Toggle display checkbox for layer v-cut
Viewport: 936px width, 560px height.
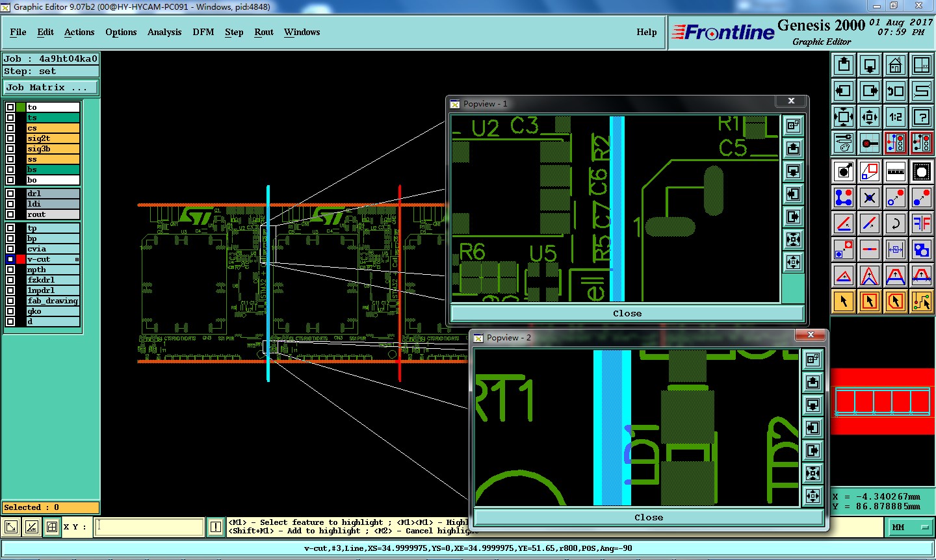10,259
